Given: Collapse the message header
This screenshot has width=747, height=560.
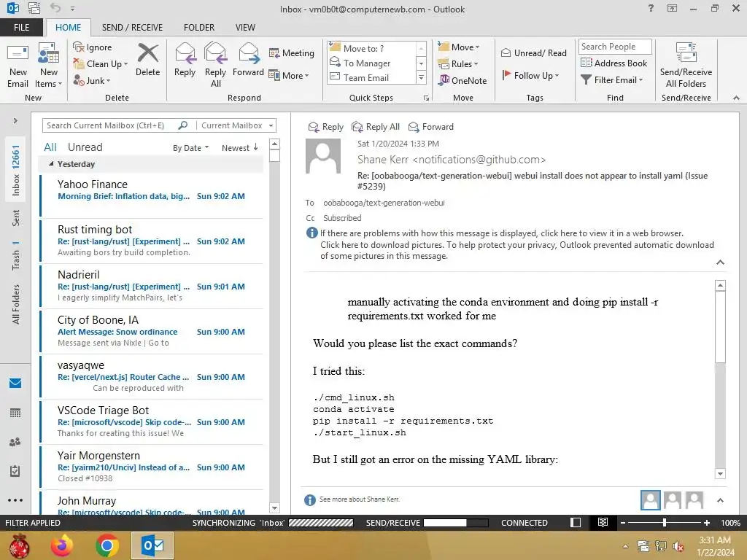Looking at the screenshot, I should tap(720, 262).
